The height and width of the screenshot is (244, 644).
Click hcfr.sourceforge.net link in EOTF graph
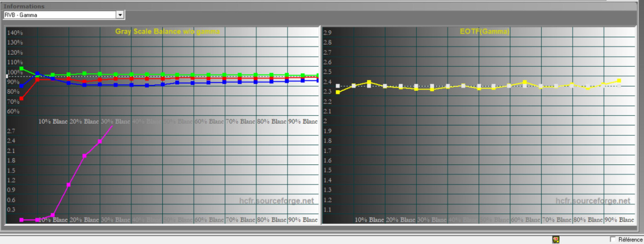(592, 201)
